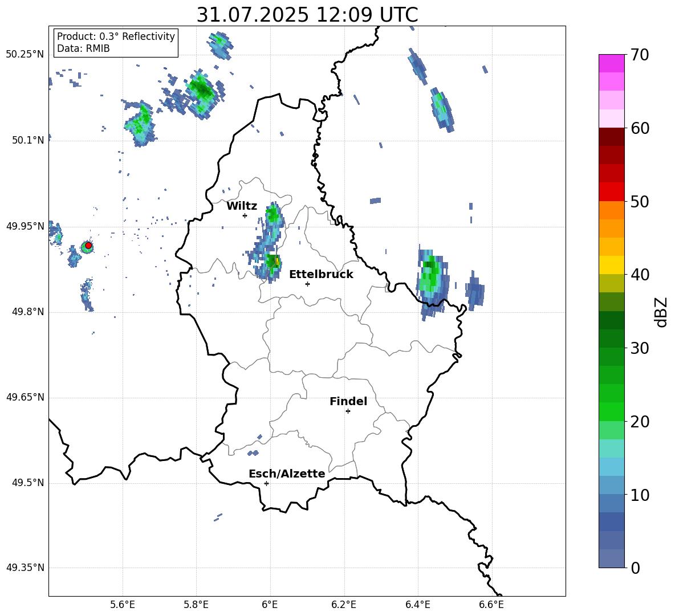Click the 6°E longitude label
675x616 pixels.
click(270, 605)
